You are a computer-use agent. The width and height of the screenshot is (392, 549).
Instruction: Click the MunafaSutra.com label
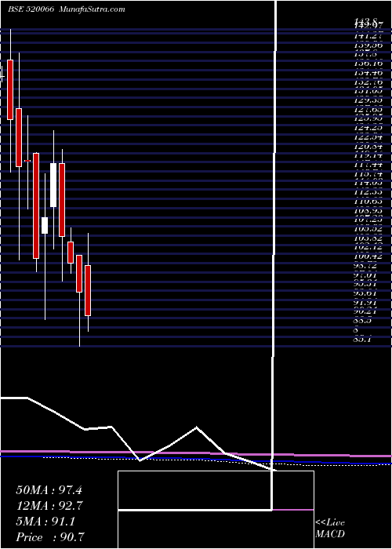click(x=93, y=9)
